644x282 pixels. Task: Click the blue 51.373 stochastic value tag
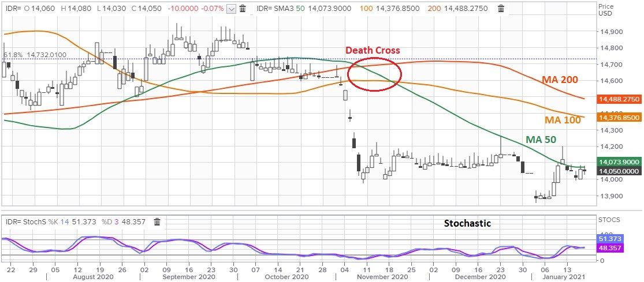[609, 239]
